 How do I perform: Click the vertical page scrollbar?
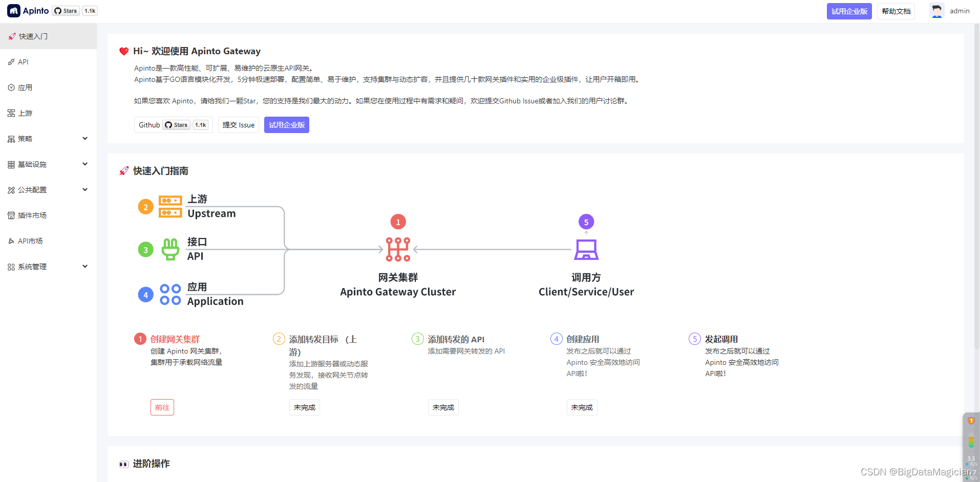coord(978,187)
